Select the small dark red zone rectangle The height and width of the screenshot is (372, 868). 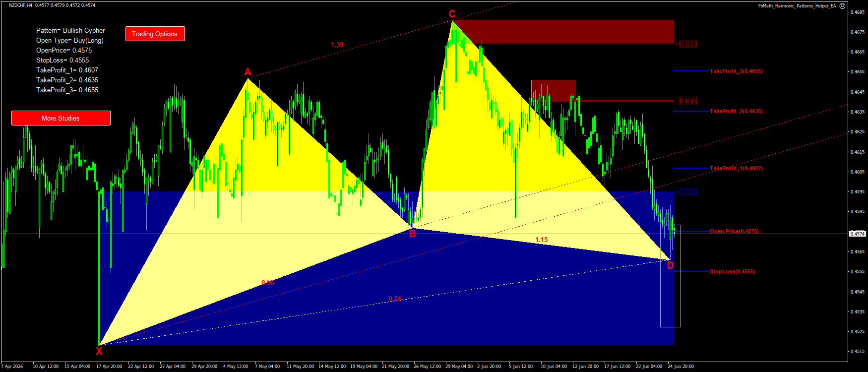coord(553,90)
